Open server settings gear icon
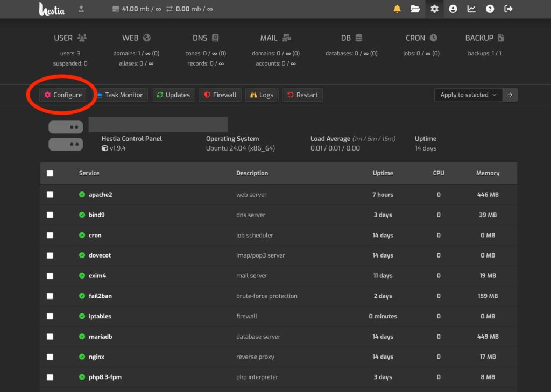The height and width of the screenshot is (392, 551). (434, 9)
